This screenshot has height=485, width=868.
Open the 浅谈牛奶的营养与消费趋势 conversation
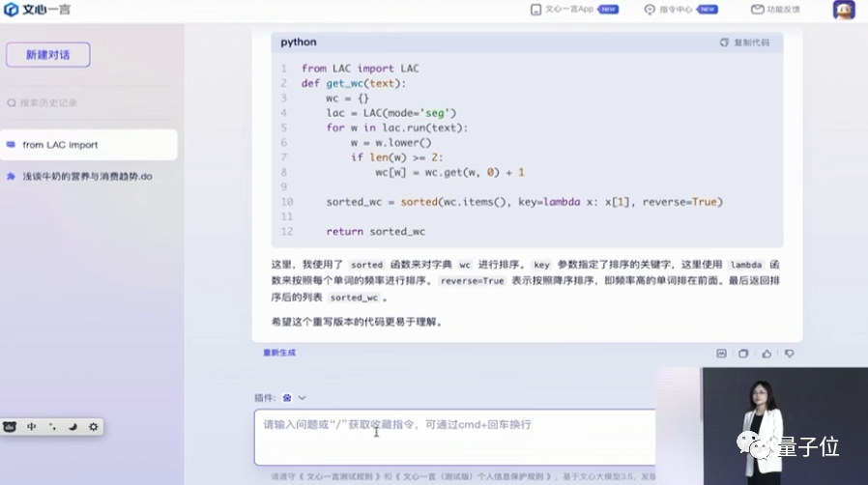87,177
